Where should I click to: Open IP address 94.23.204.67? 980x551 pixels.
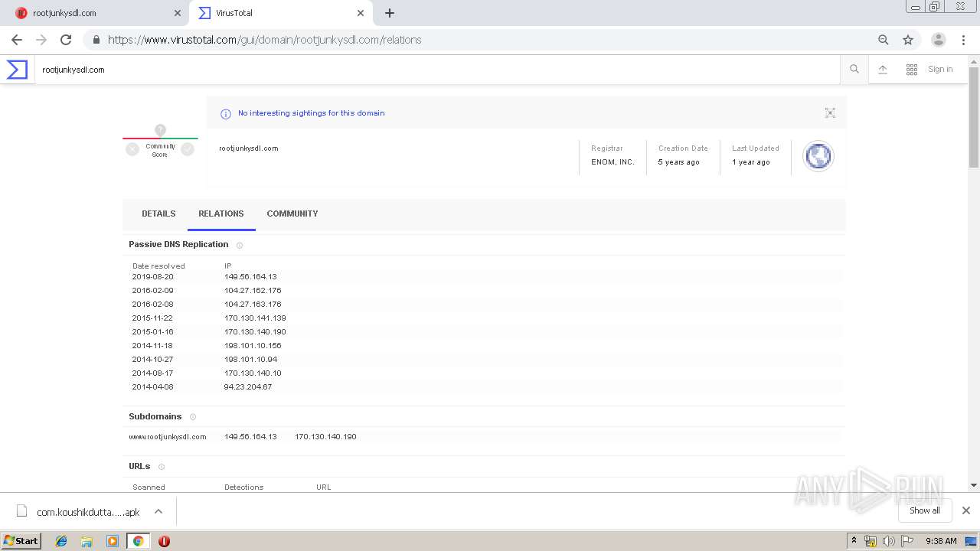248,386
